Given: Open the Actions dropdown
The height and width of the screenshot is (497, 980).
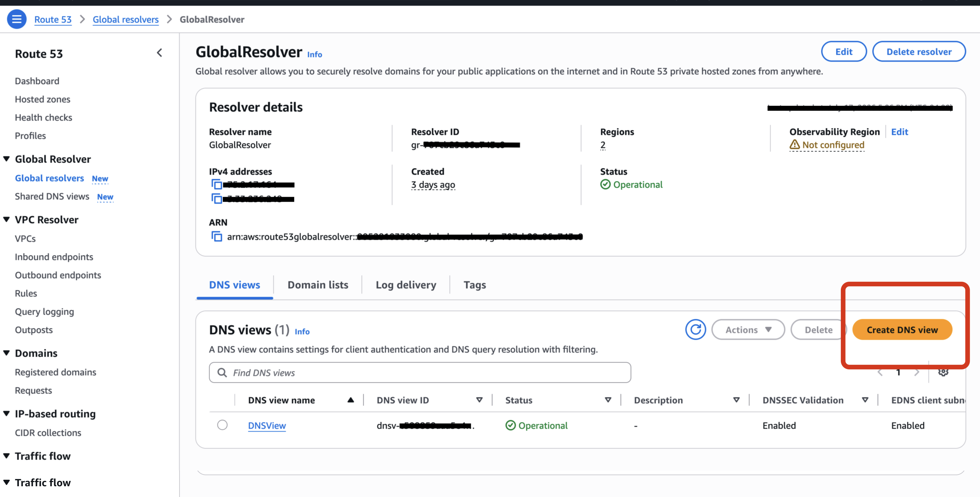Looking at the screenshot, I should point(748,329).
